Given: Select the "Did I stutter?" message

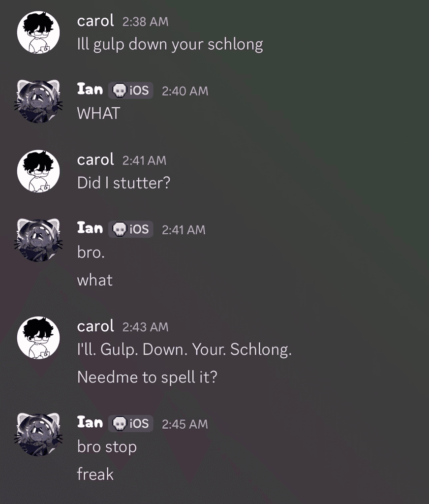Looking at the screenshot, I should pyautogui.click(x=123, y=183).
